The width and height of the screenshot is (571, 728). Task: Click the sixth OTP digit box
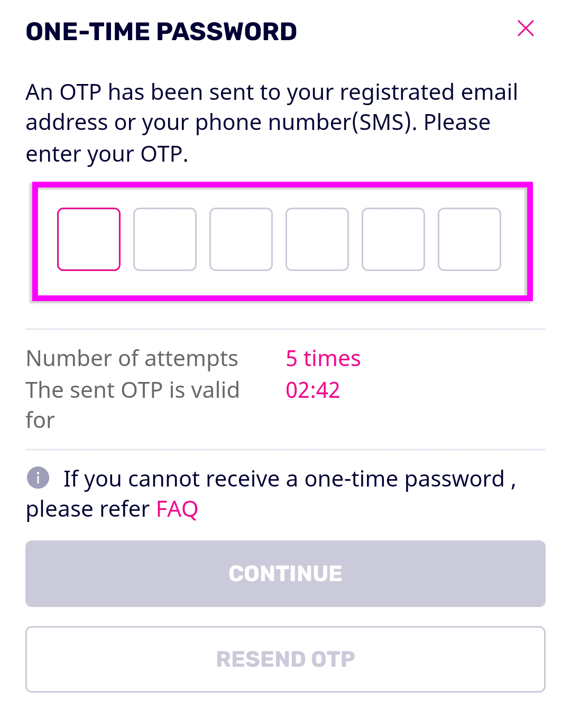469,239
